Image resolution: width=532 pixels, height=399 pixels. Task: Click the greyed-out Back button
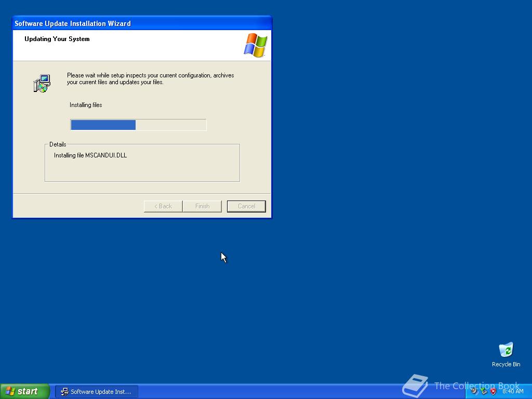point(163,206)
